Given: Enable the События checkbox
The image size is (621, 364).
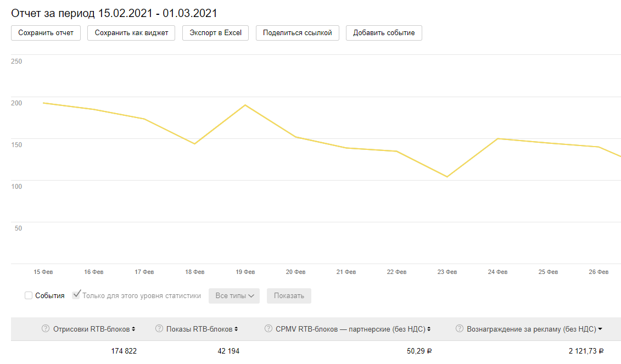Looking at the screenshot, I should pyautogui.click(x=29, y=296).
